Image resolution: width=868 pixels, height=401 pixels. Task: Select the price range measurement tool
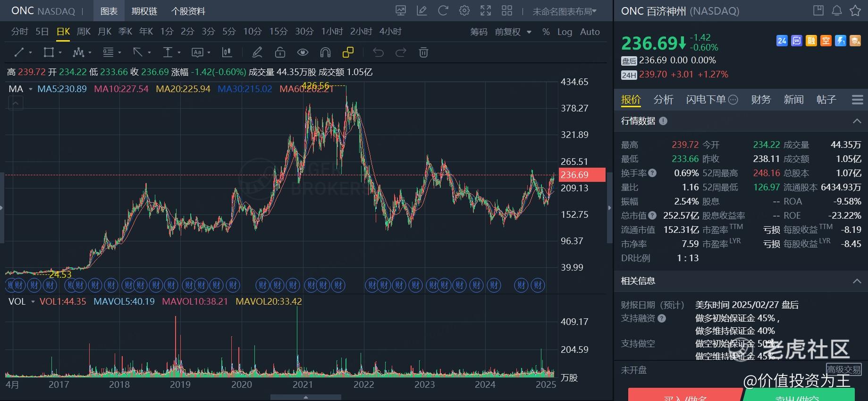coord(168,52)
